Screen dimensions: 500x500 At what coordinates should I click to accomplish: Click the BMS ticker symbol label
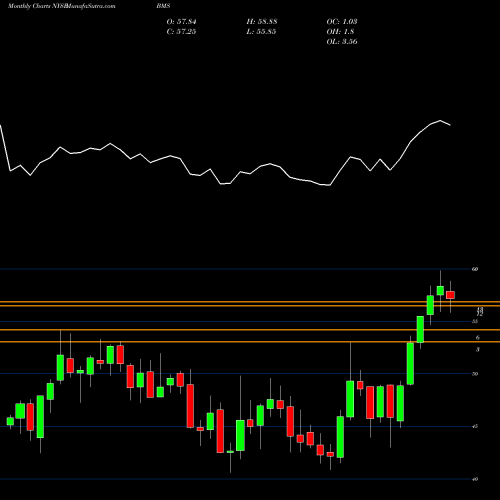163,6
